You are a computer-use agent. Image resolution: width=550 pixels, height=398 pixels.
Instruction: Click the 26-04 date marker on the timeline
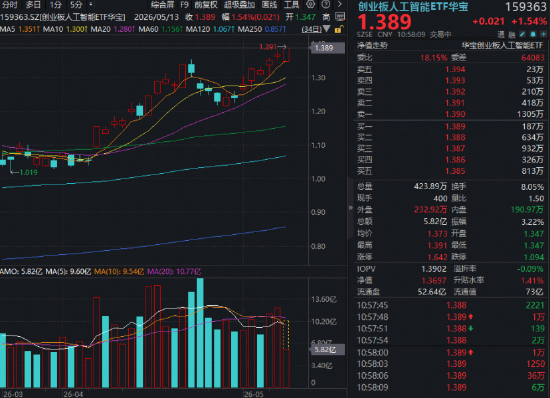tap(73, 394)
